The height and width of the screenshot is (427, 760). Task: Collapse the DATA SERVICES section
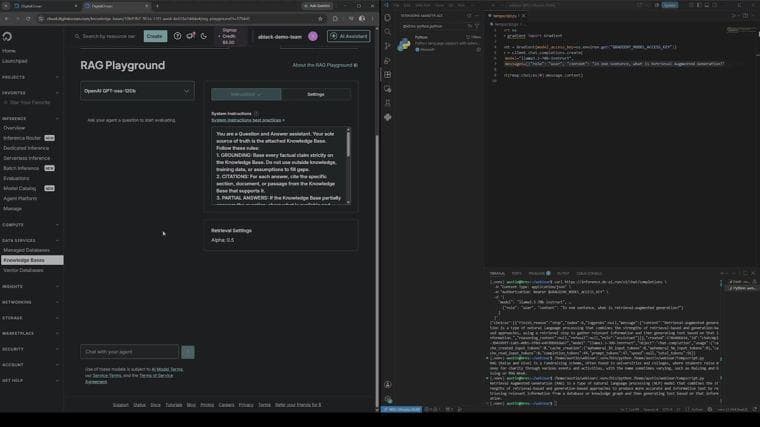(x=30, y=240)
